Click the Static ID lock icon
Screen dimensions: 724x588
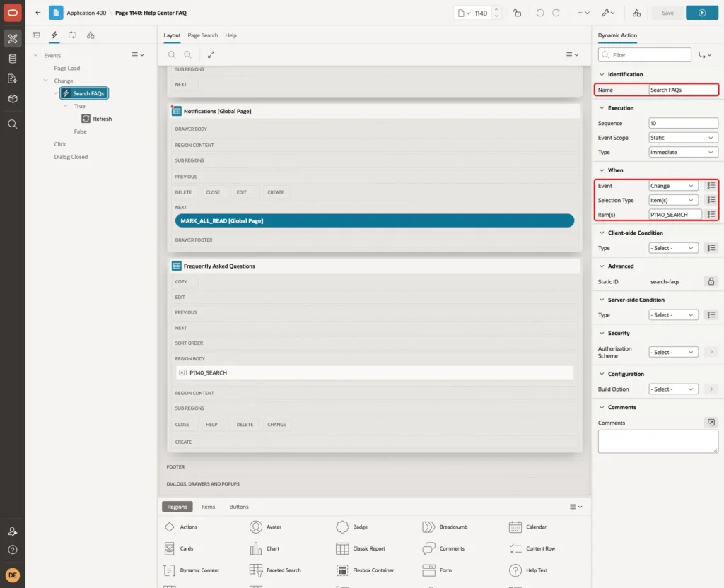(x=711, y=281)
